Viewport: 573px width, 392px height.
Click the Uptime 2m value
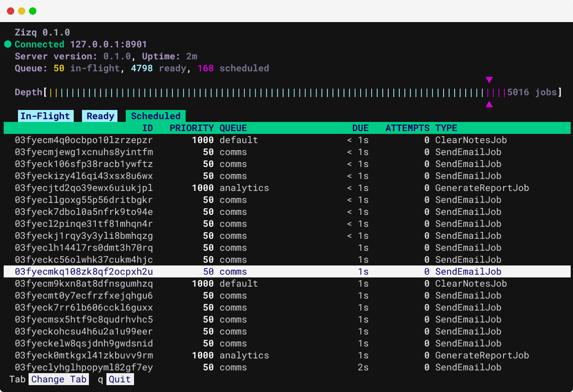[x=192, y=56]
